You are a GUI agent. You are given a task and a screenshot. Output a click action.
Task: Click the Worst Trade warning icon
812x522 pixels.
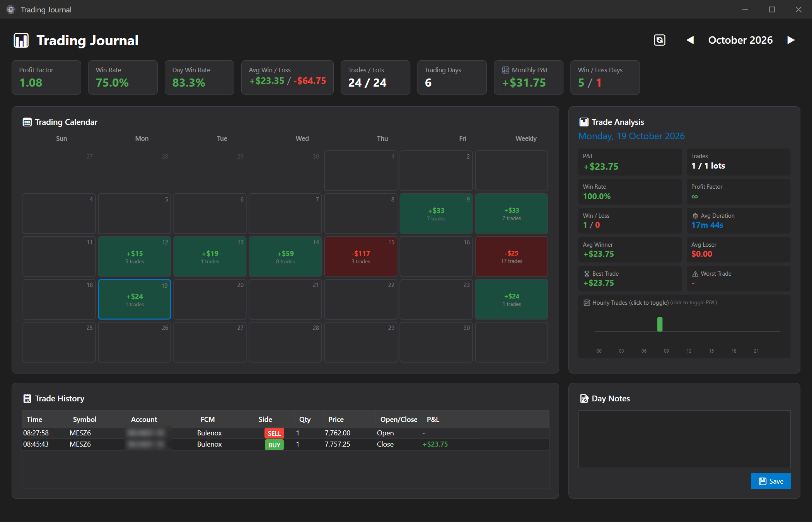pos(695,274)
